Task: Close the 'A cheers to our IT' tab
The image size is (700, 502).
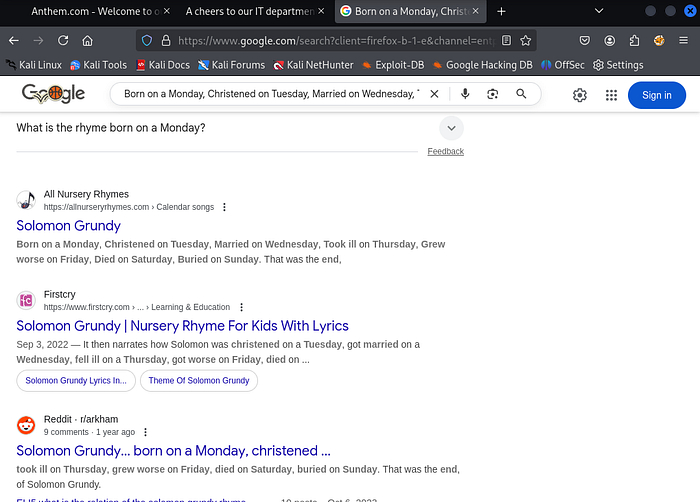Action: point(321,11)
